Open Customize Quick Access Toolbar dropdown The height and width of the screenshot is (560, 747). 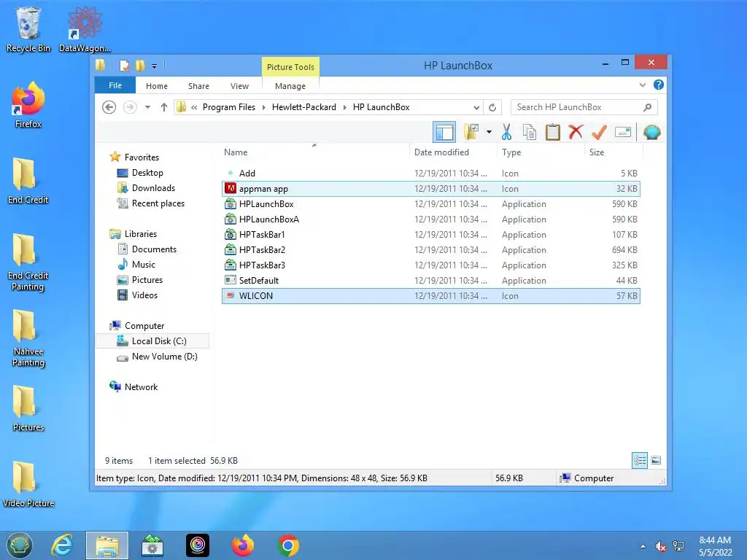pyautogui.click(x=155, y=66)
